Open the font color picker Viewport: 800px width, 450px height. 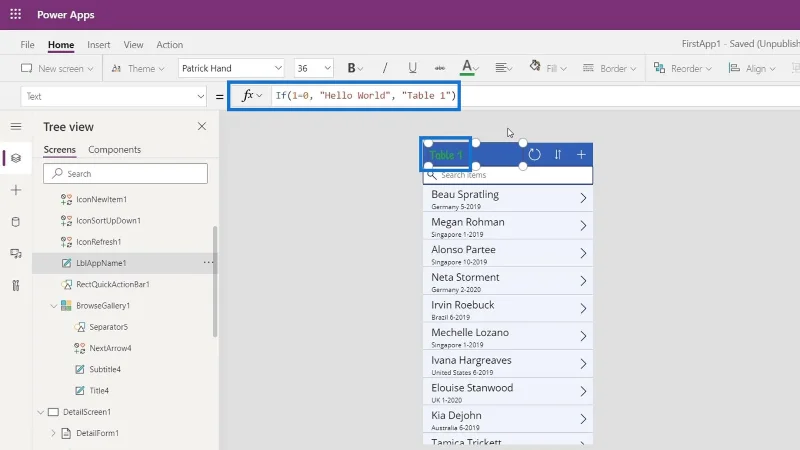pos(469,68)
